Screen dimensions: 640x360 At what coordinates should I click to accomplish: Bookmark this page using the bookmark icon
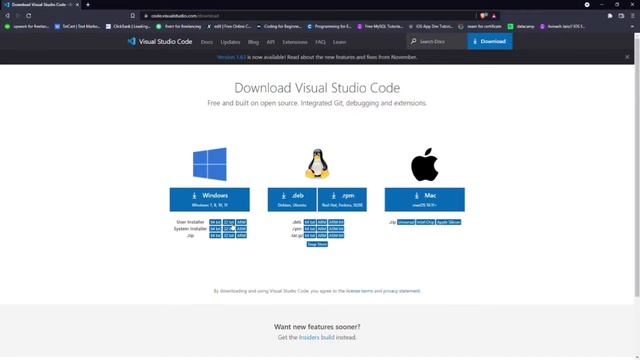pos(133,16)
